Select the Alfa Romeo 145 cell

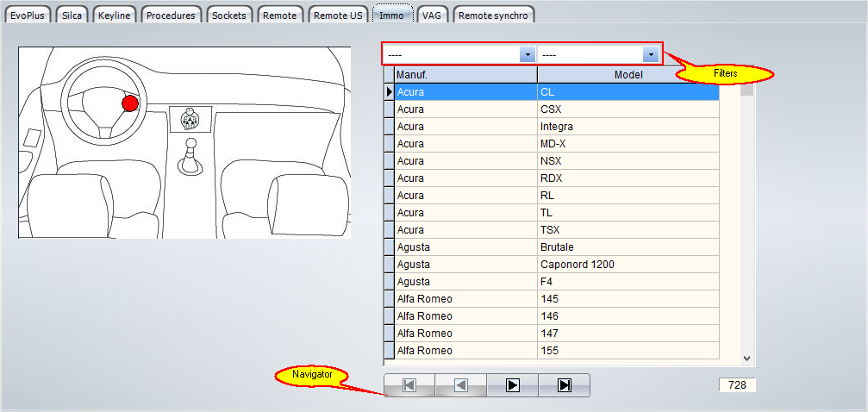pyautogui.click(x=628, y=298)
